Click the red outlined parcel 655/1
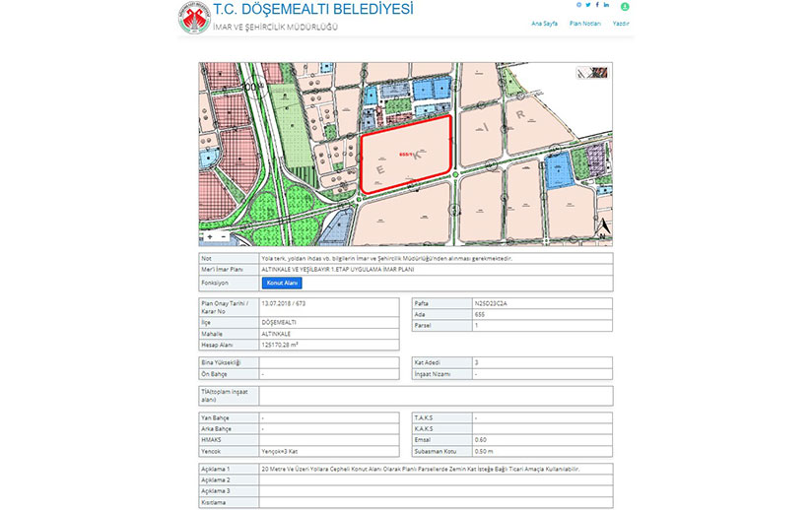812x510 pixels. point(407,155)
